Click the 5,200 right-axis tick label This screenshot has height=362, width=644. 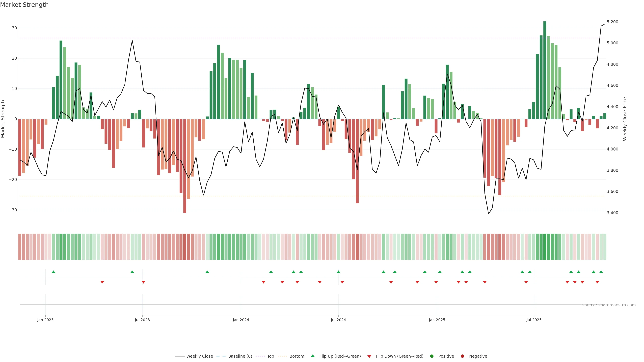pyautogui.click(x=612, y=22)
